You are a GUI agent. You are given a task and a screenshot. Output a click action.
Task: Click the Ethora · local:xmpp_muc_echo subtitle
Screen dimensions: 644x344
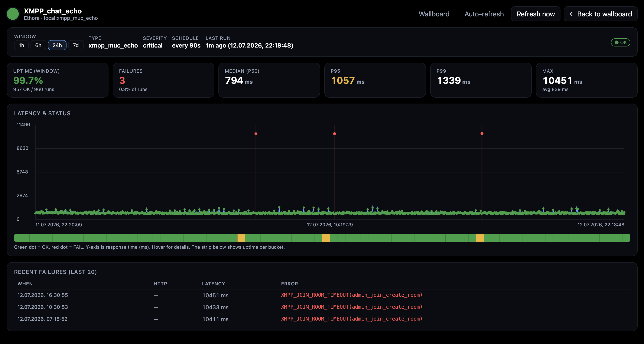[61, 18]
